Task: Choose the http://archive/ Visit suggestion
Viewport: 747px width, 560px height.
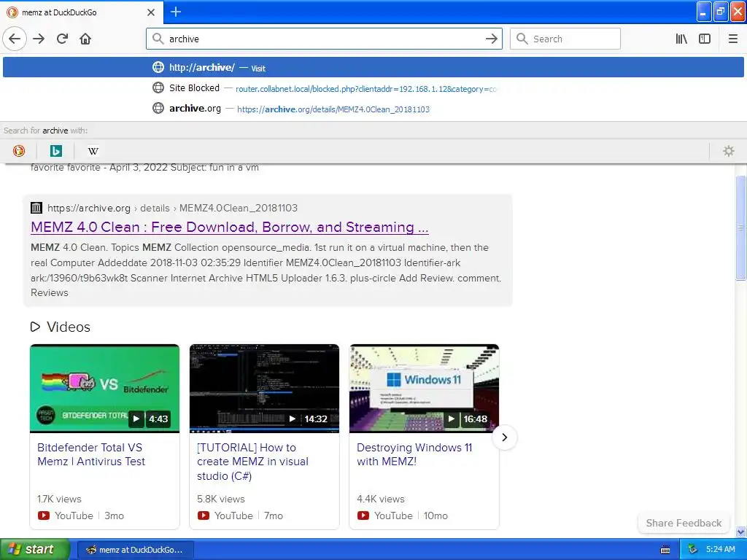Action: [x=373, y=67]
